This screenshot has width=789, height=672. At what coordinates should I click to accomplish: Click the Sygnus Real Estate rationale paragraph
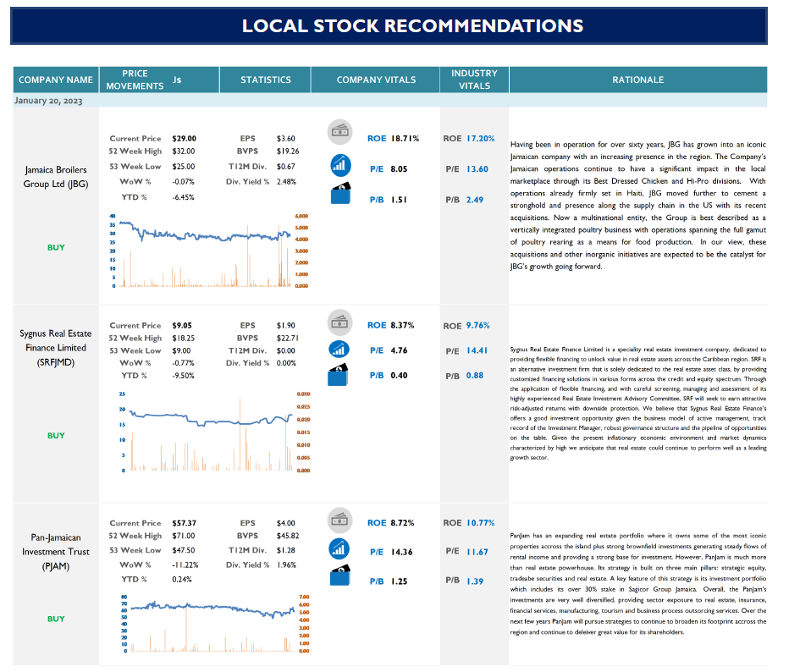tap(638, 403)
